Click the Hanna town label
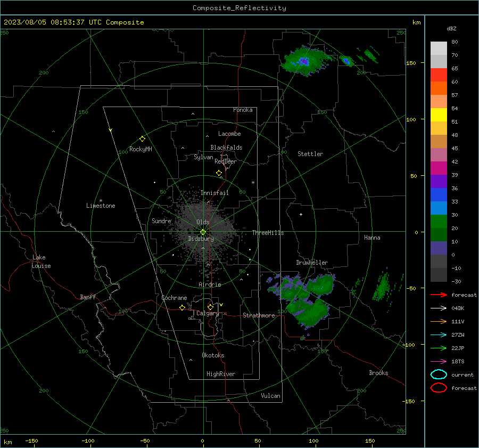The width and height of the screenshot is (479, 448). pos(372,238)
